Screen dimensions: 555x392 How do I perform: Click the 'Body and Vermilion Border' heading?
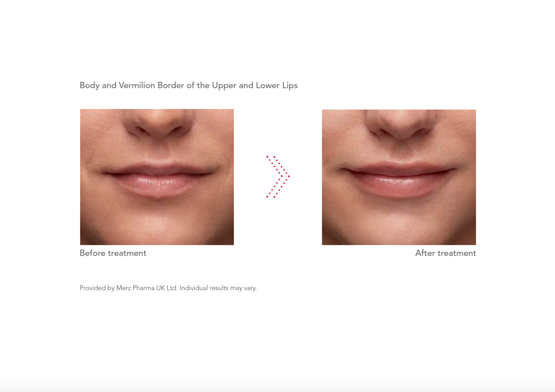pyautogui.click(x=188, y=86)
